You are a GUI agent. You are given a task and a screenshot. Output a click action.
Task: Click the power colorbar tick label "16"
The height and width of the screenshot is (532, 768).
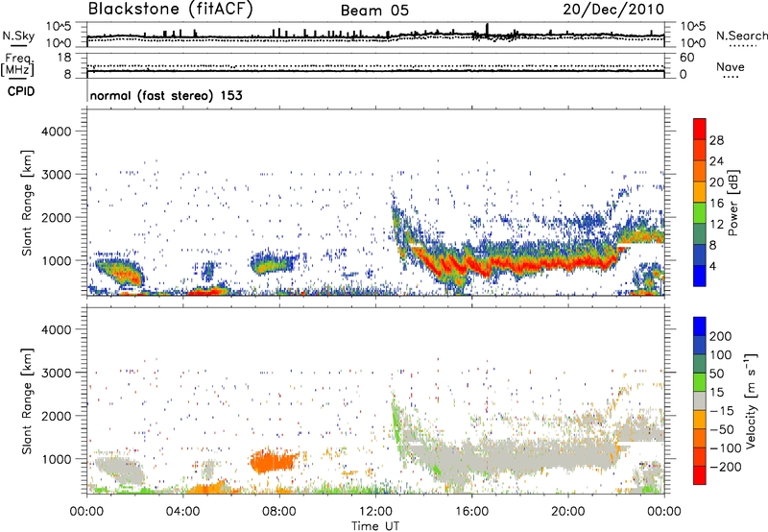tap(716, 203)
